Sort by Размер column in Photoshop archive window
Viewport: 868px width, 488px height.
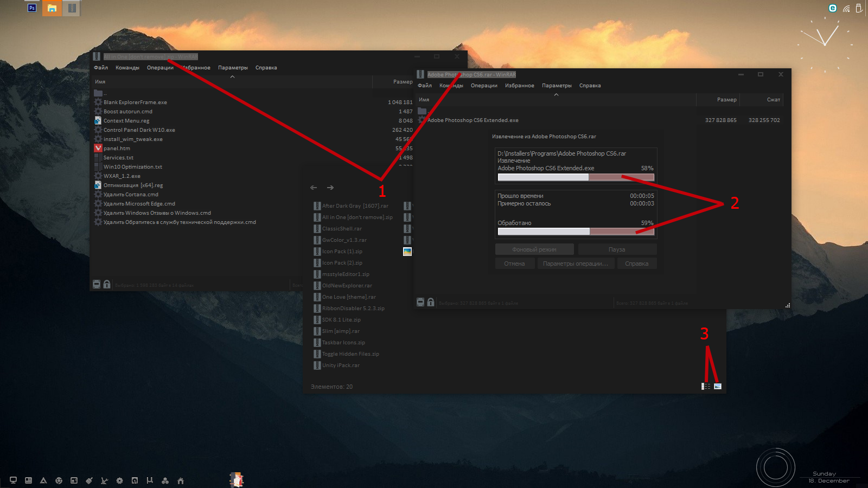tap(718, 100)
